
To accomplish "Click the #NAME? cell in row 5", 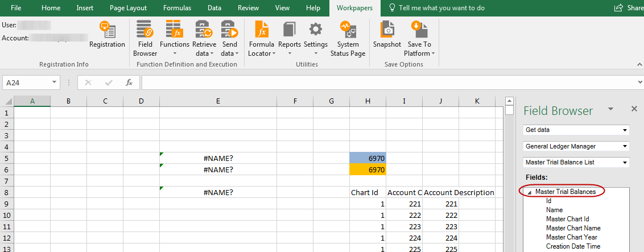I will point(218,158).
